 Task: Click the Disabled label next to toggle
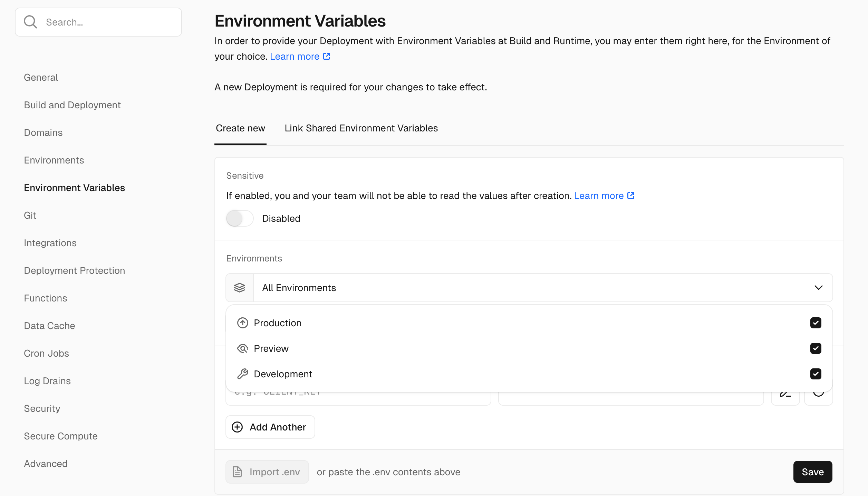click(281, 218)
